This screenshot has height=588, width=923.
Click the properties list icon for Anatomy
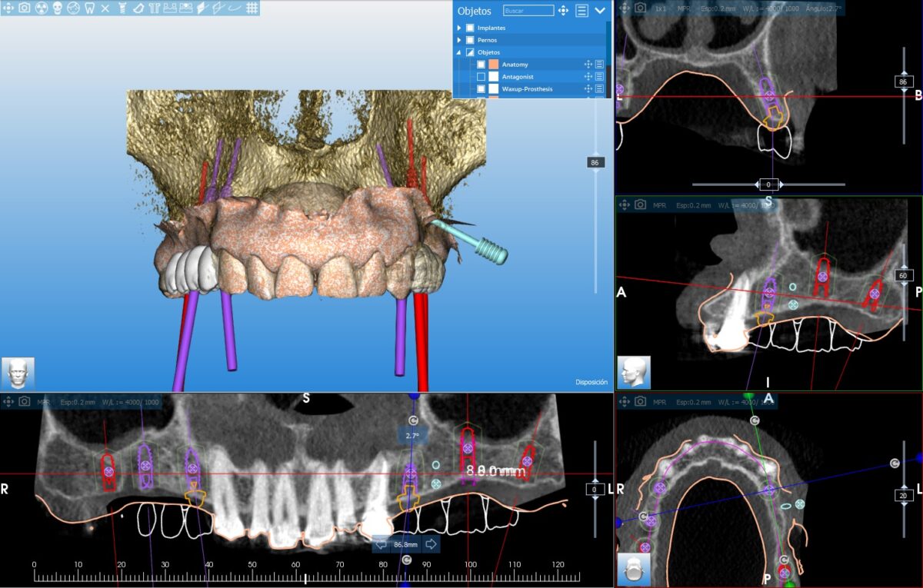coord(599,65)
